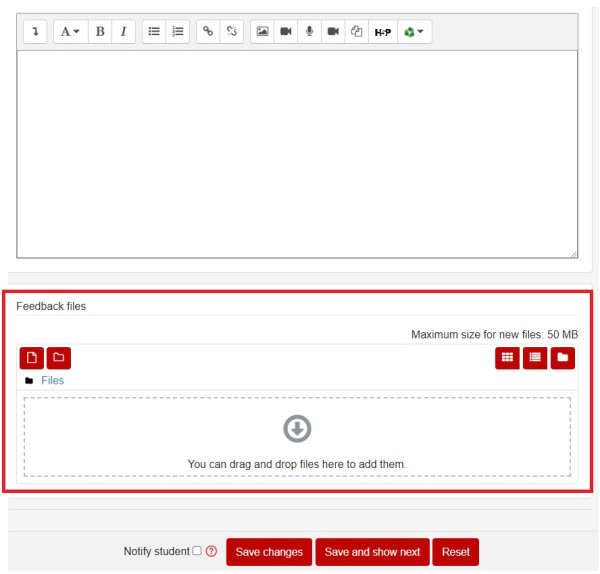The image size is (600, 574).
Task: Click the unlink icon
Action: 232,32
